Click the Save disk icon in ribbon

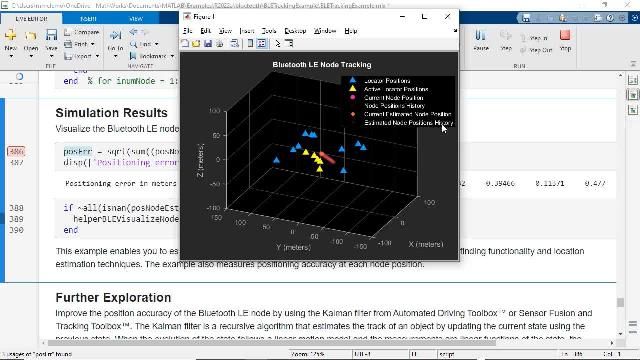51,35
